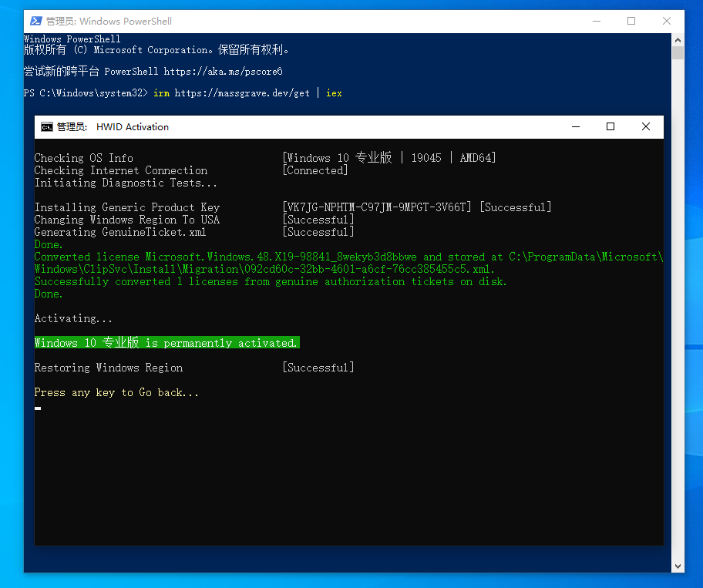Viewport: 703px width, 588px height.
Task: Click 'Changing Windows Region To USA' line
Action: pos(127,220)
